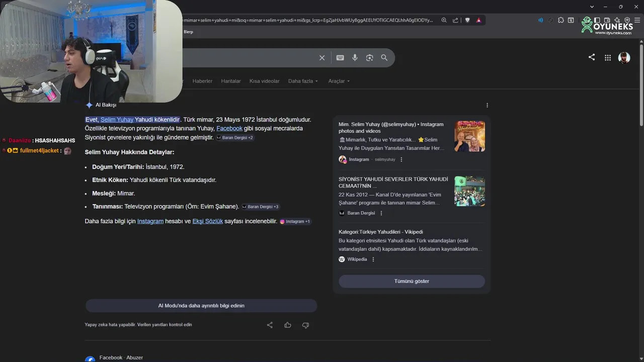This screenshot has width=644, height=362.
Task: Open the browser hamburger main menu
Action: (x=637, y=20)
